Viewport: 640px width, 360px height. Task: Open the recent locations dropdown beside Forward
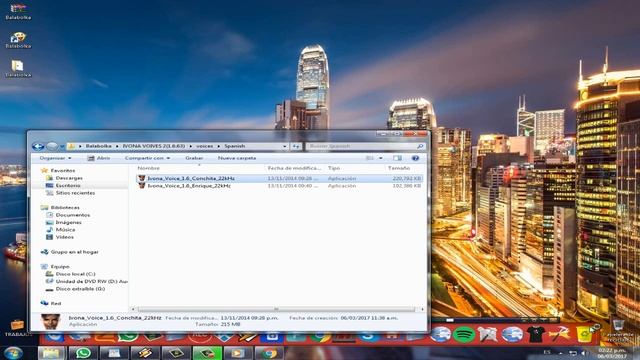click(62, 147)
